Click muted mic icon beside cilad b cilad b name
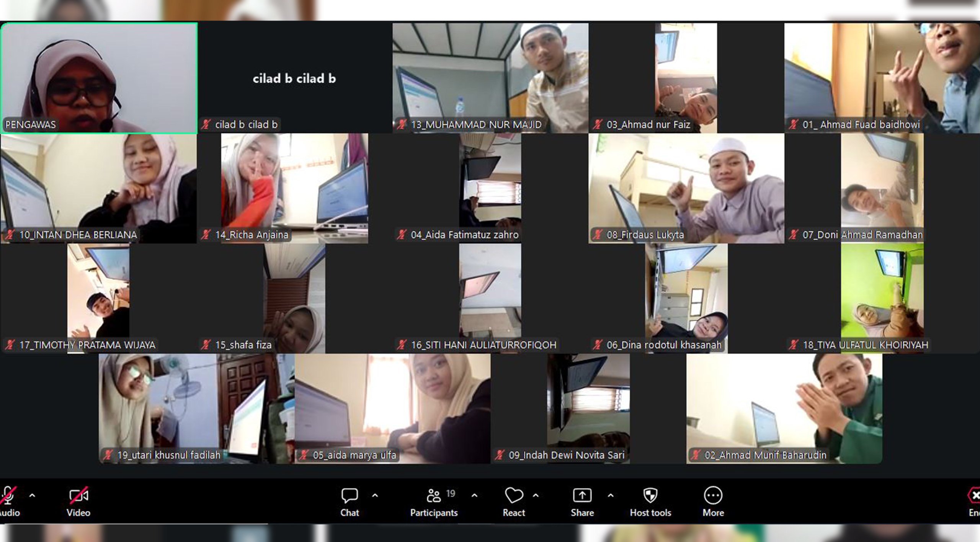This screenshot has height=542, width=980. [206, 124]
